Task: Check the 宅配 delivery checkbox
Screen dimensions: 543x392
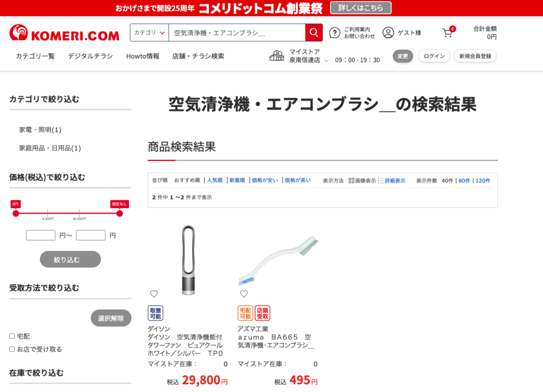Action: [12, 336]
